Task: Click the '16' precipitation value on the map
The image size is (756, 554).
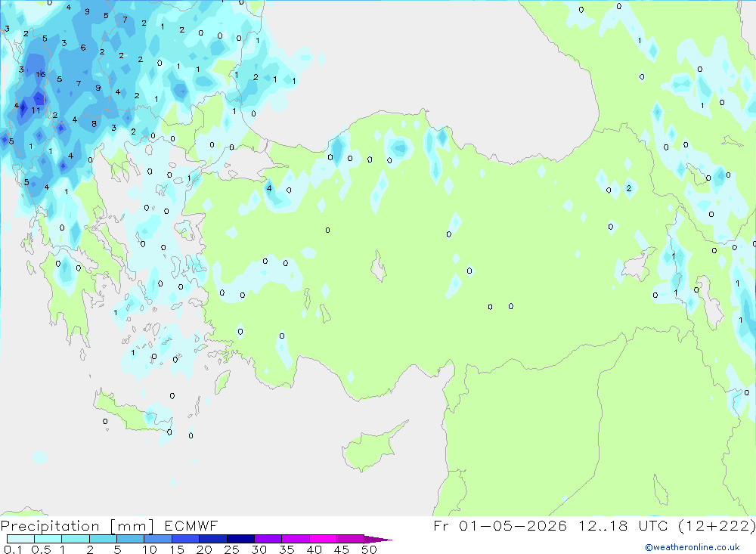Action: coord(41,74)
